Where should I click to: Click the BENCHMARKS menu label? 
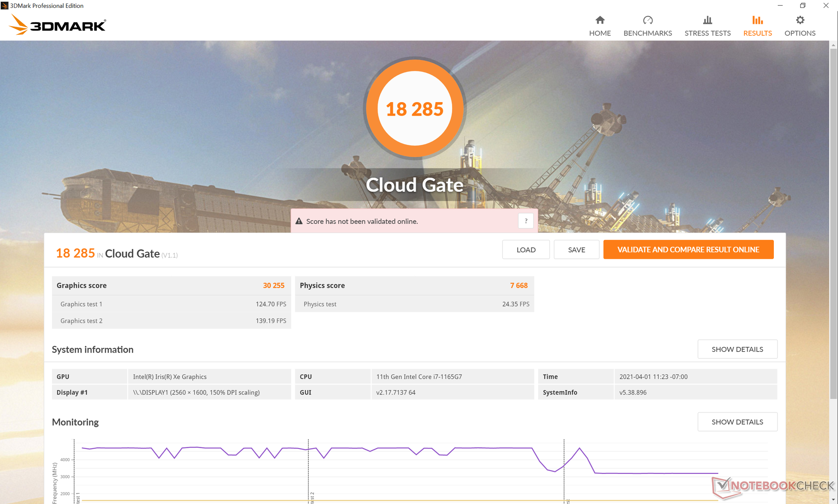tap(647, 33)
